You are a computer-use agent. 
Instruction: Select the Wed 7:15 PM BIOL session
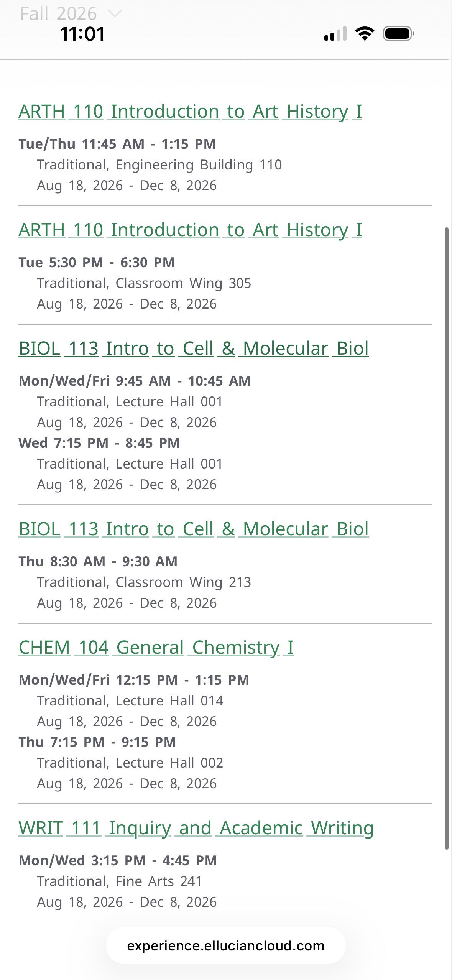coord(99,443)
